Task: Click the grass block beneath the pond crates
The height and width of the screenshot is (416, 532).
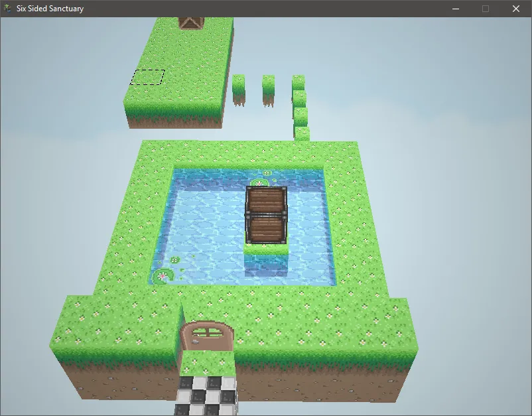Action: (x=266, y=250)
